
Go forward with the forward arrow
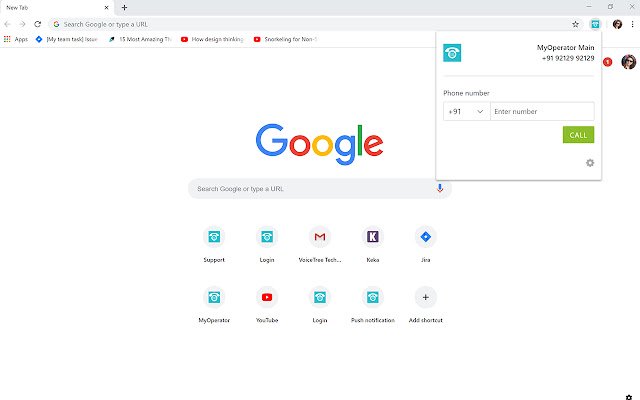(22, 24)
